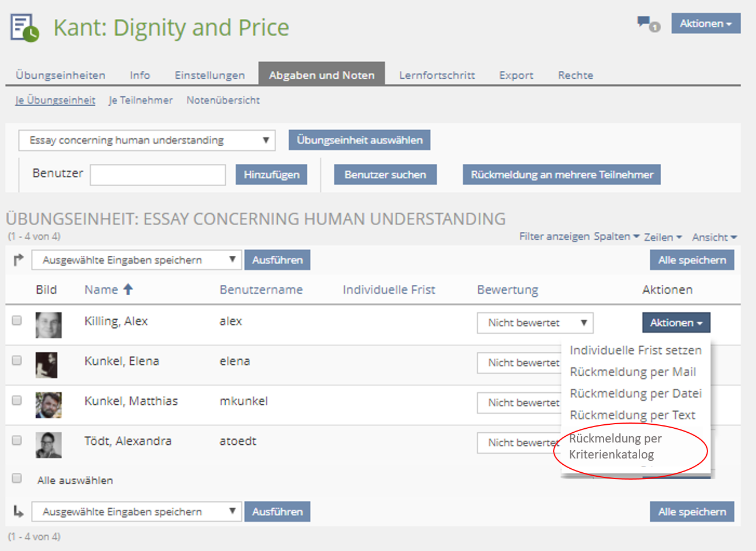Click the top multi-action arrow icon

[18, 260]
